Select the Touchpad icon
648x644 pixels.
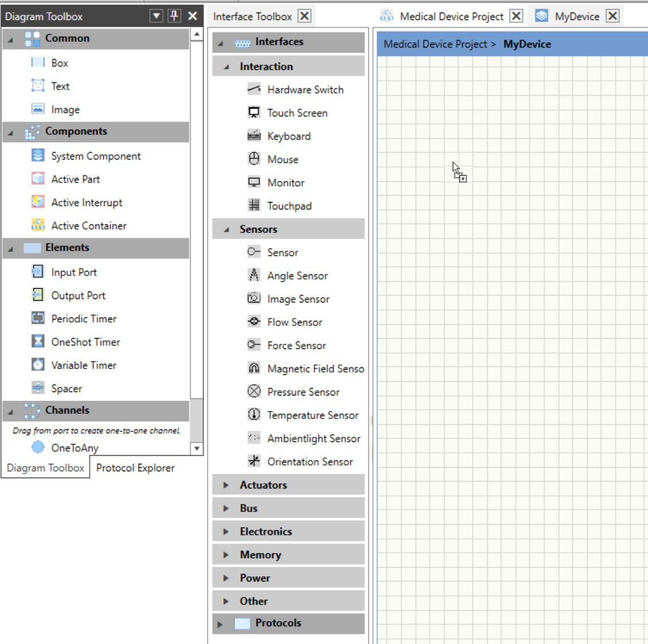click(254, 205)
